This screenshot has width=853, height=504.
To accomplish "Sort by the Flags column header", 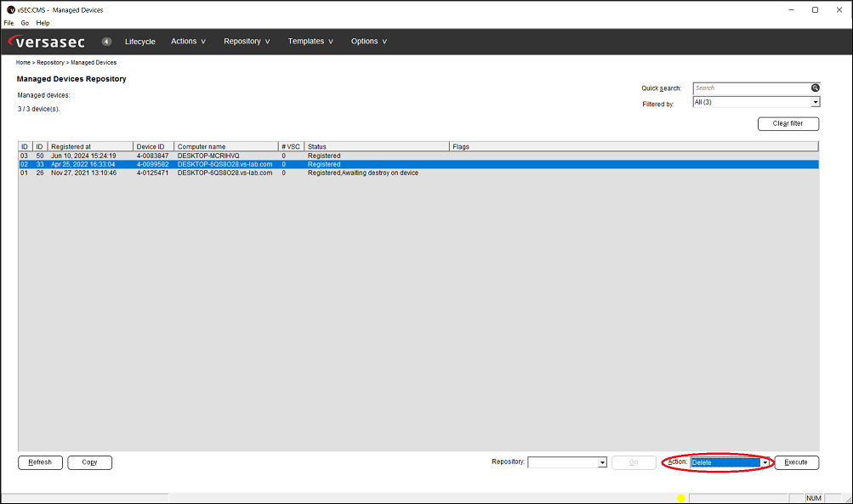I will click(x=634, y=147).
